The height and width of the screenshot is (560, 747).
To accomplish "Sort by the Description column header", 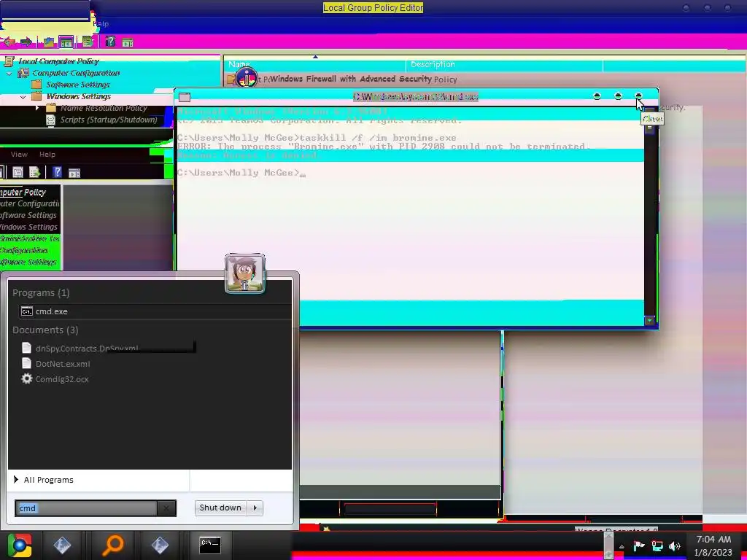I will click(x=504, y=64).
